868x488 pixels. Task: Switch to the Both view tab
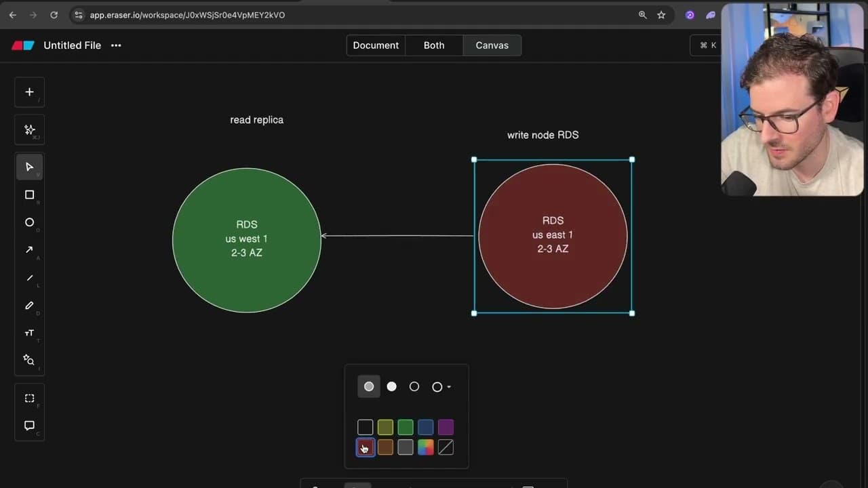[x=434, y=45]
